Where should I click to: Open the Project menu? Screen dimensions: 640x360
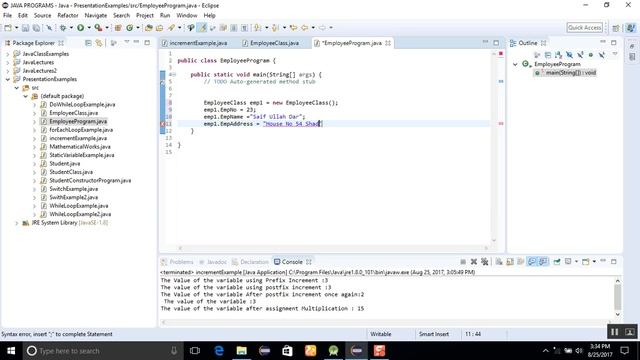145,16
